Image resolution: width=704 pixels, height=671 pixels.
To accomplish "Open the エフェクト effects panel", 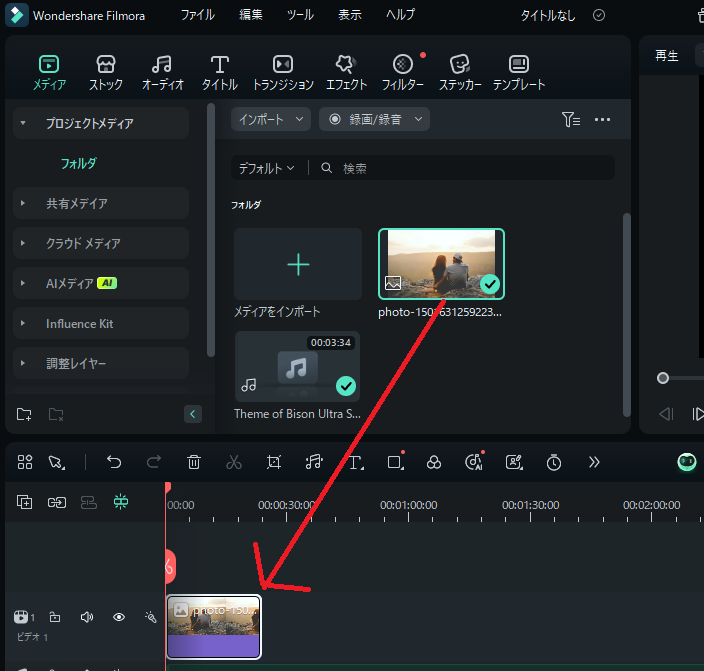I will click(x=346, y=72).
